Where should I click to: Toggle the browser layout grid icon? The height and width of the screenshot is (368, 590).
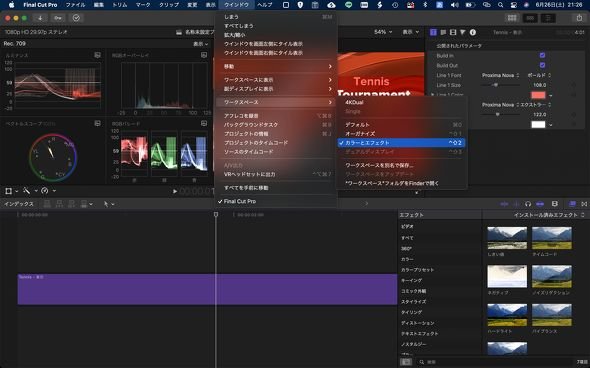coord(512,18)
